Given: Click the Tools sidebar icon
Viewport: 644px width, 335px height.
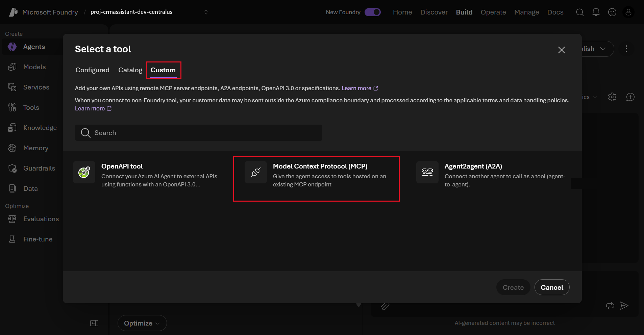Looking at the screenshot, I should (x=12, y=107).
